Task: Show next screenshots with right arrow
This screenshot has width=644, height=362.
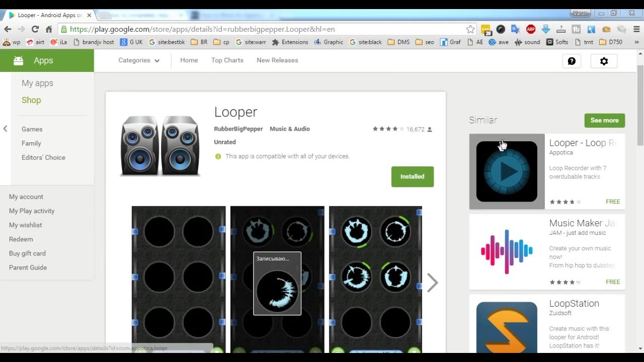Action: click(x=433, y=283)
